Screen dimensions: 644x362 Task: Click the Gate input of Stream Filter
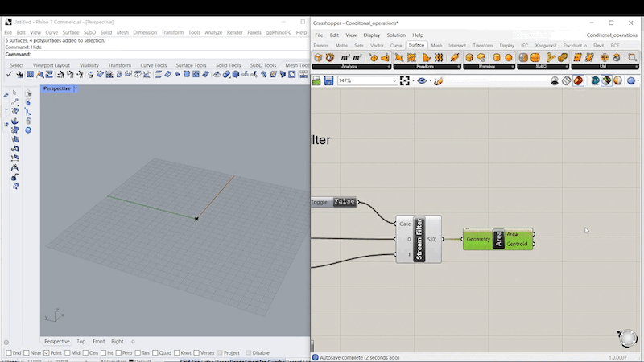coord(405,224)
